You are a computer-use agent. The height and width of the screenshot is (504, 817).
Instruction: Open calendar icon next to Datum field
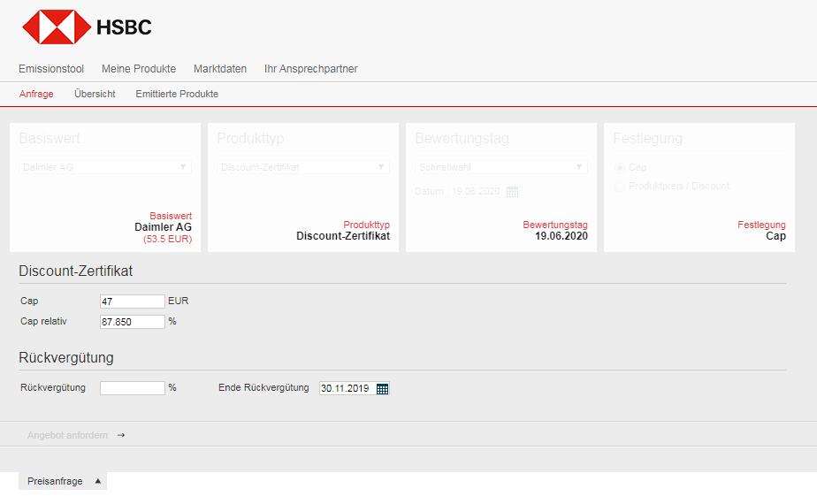[512, 192]
